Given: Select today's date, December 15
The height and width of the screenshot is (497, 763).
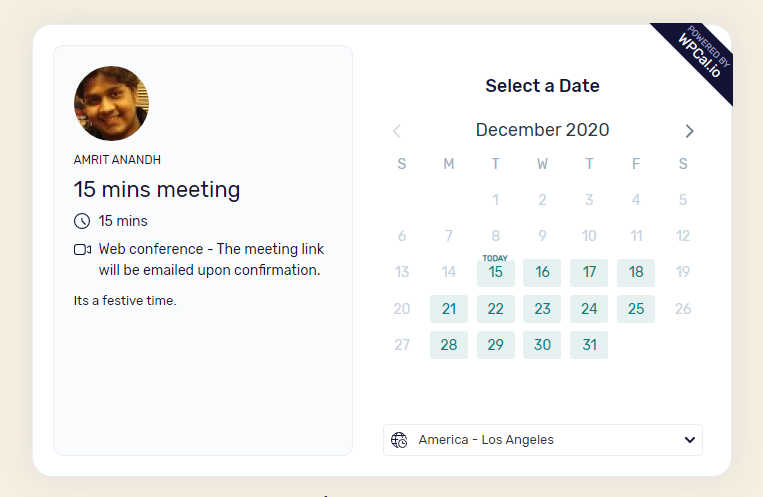Looking at the screenshot, I should tap(495, 272).
